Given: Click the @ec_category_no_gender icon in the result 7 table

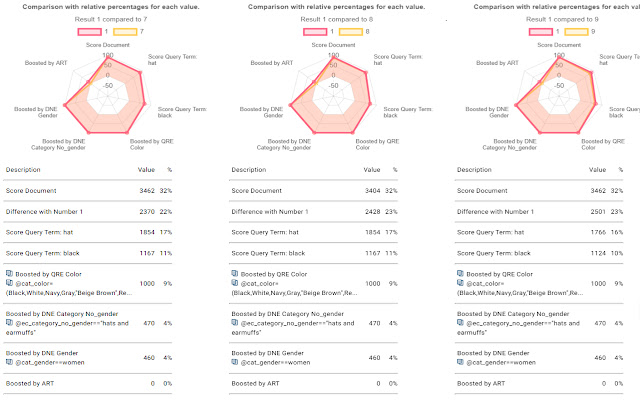Looking at the screenshot, I should pyautogui.click(x=10, y=324).
